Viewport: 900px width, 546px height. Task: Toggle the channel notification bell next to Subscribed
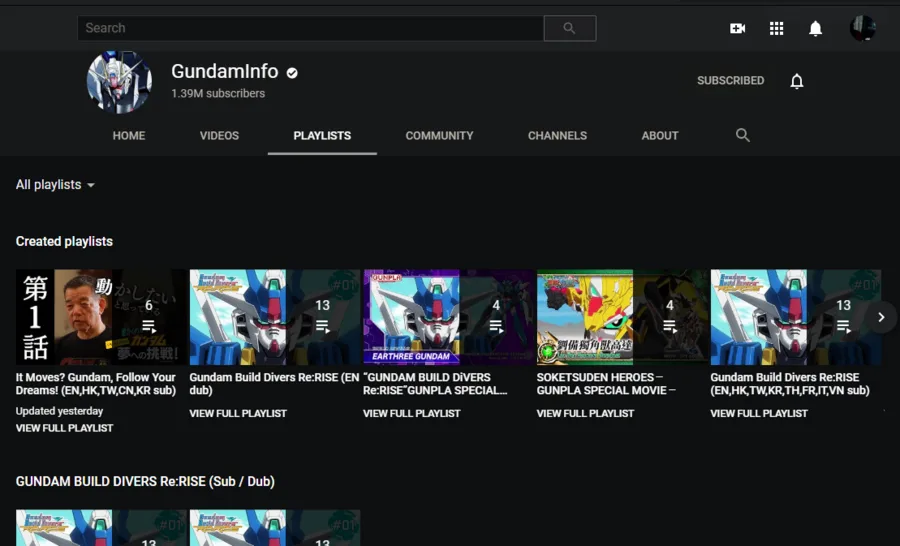tap(797, 81)
